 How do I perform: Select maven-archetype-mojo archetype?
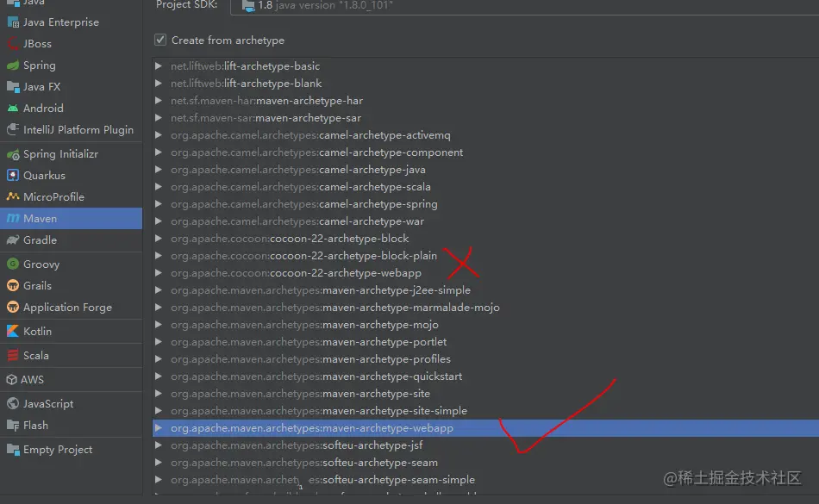[304, 325]
